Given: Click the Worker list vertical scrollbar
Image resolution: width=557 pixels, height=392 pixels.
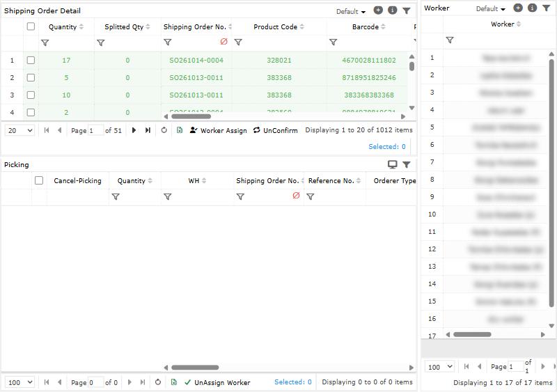Looking at the screenshot, I should coord(551,183).
